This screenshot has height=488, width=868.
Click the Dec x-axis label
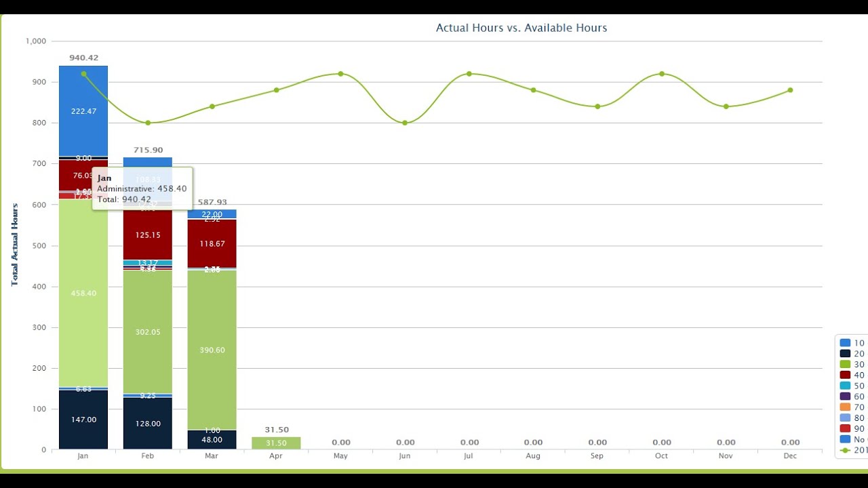790,456
